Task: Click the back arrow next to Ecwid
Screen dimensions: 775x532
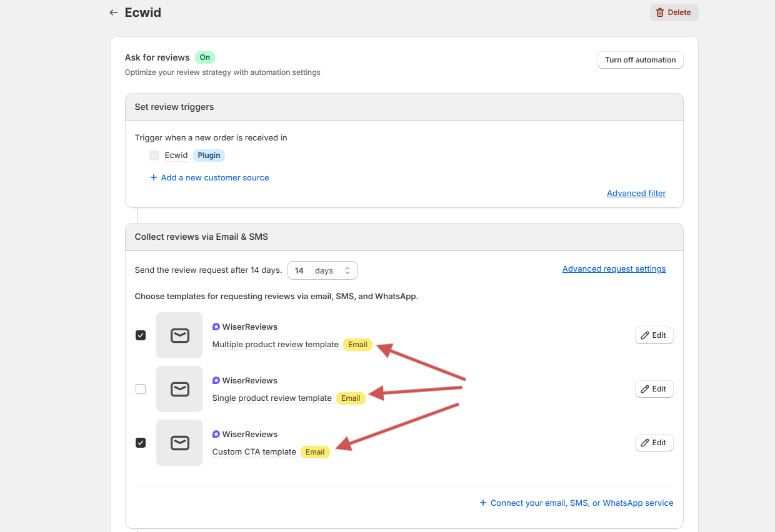Action: coord(113,12)
